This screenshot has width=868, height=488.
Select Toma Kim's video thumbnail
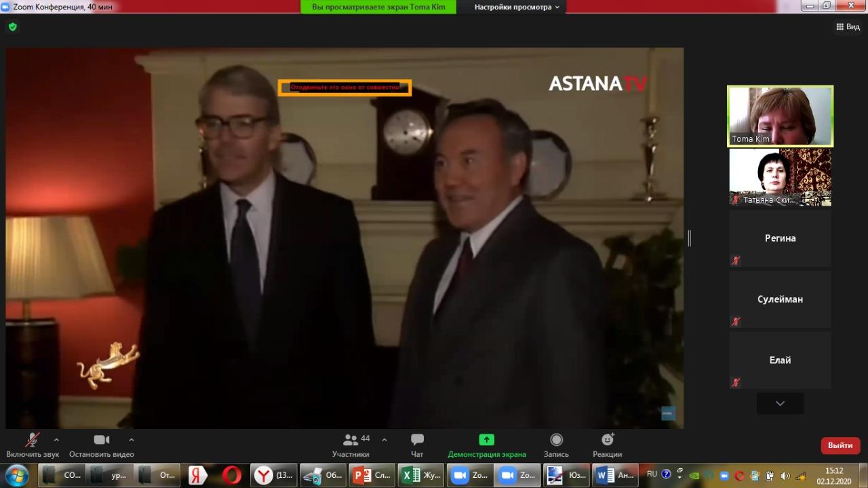780,116
